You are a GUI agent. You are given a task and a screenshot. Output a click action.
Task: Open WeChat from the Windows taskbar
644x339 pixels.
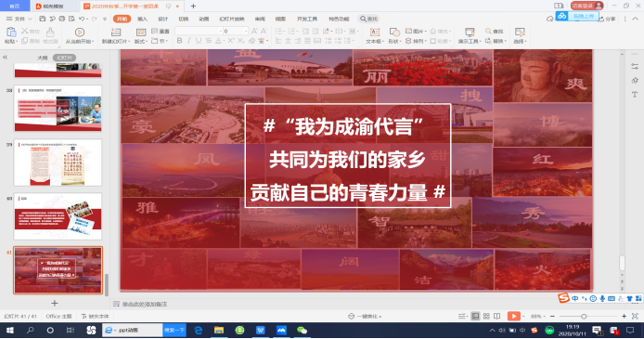point(302,331)
